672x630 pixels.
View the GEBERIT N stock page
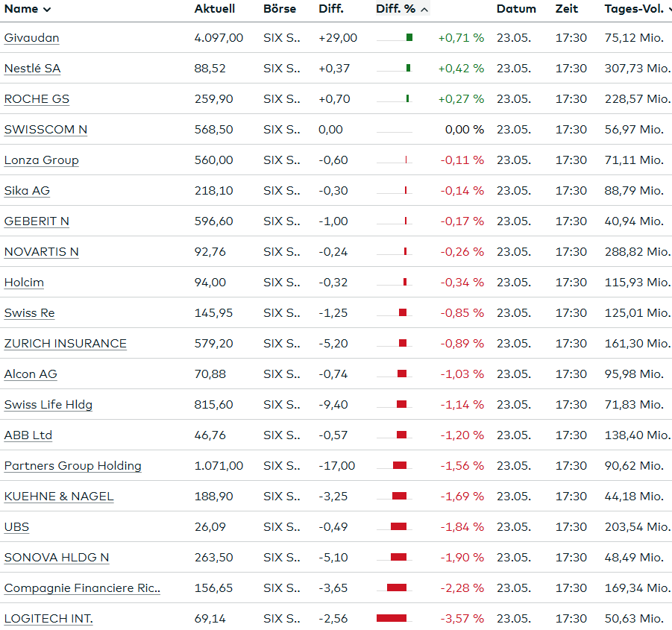(x=37, y=221)
